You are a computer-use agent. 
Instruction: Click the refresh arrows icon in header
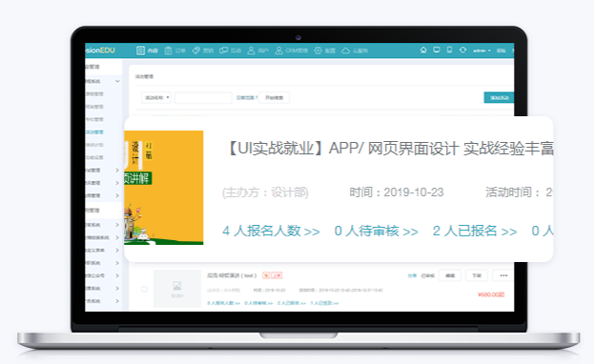462,50
